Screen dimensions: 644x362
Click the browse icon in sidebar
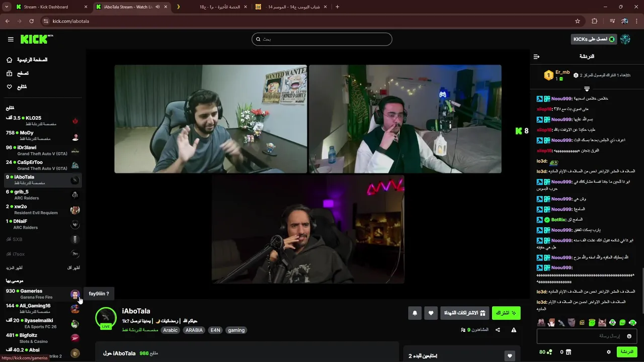(9, 73)
